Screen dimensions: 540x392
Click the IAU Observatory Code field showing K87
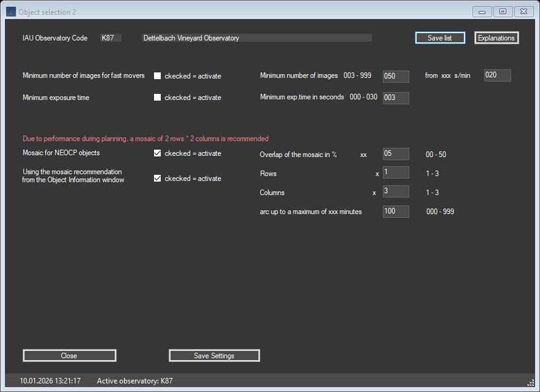(x=109, y=37)
